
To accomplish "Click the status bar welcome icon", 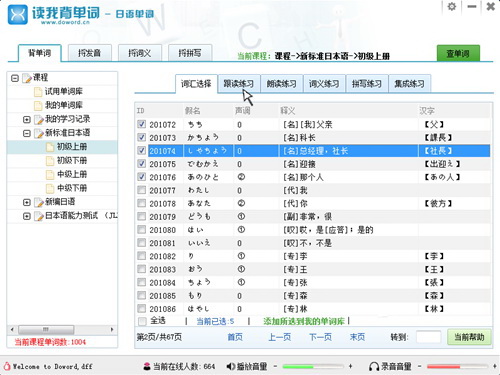I will [x=7, y=366].
